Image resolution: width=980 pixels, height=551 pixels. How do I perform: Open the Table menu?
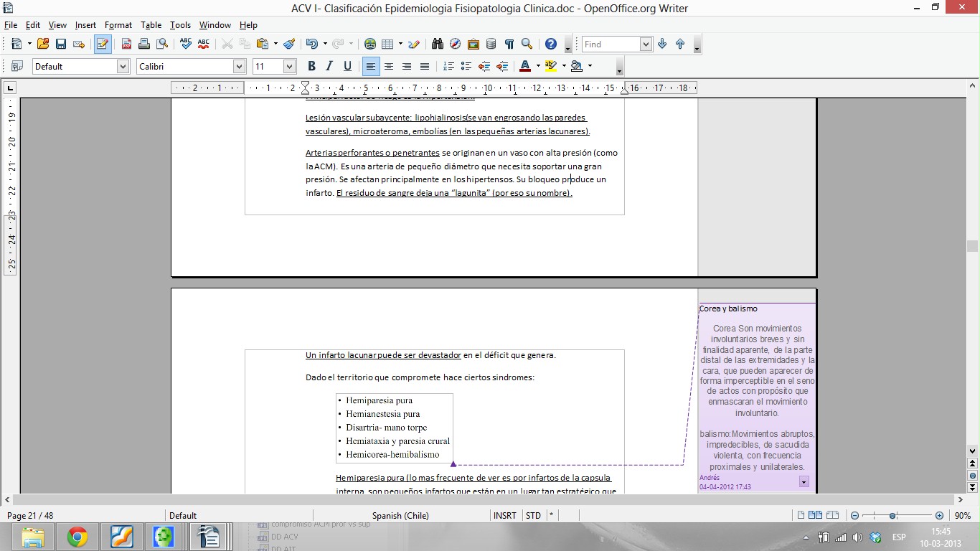coord(151,25)
